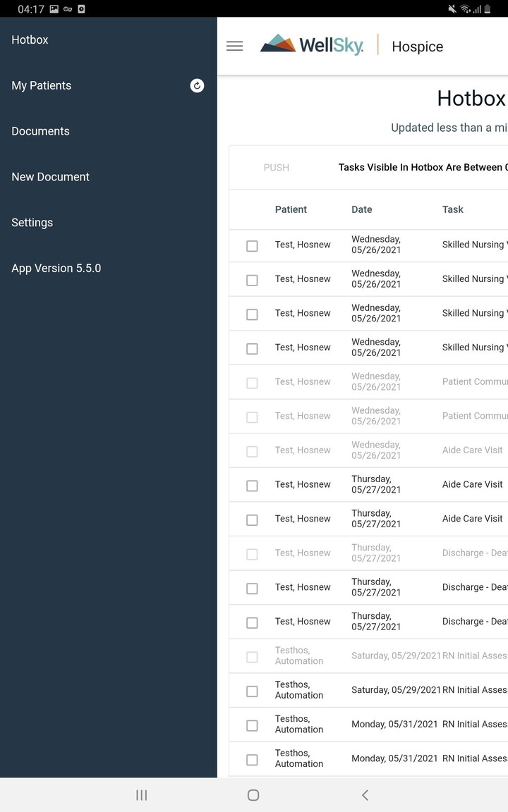Sort by the Patient column header
508x812 pixels.
coord(291,209)
